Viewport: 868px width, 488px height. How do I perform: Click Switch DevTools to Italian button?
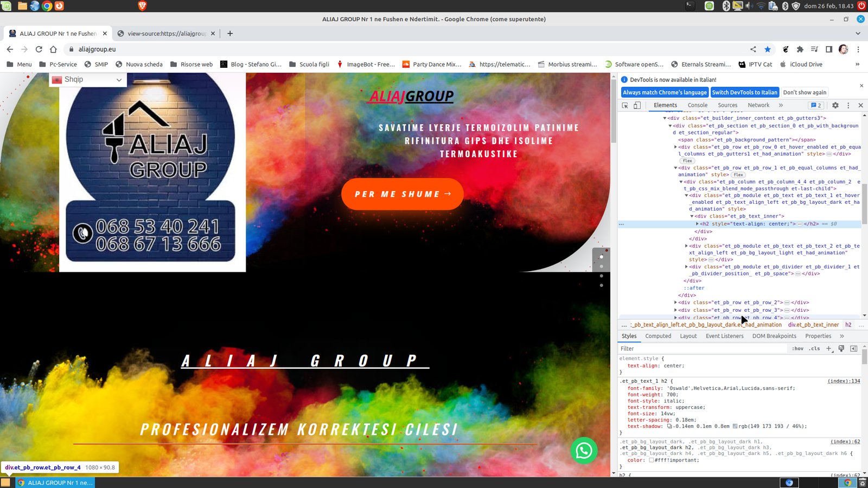pyautogui.click(x=745, y=92)
